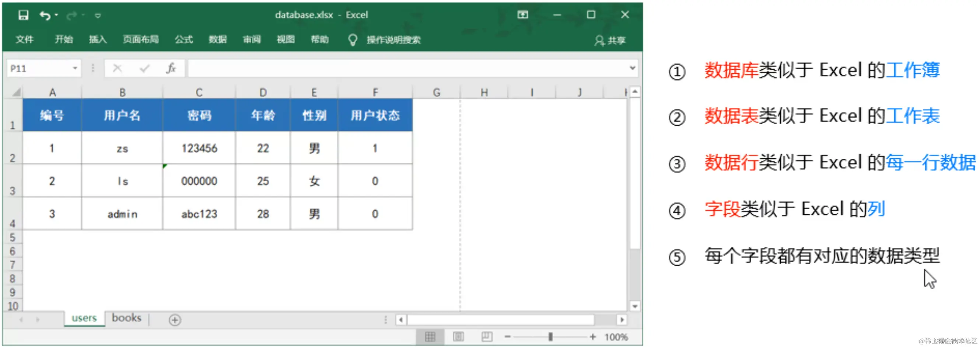Open the Quick Access Toolbar customize dropdown
Image resolution: width=980 pixels, height=347 pixels.
point(98,15)
